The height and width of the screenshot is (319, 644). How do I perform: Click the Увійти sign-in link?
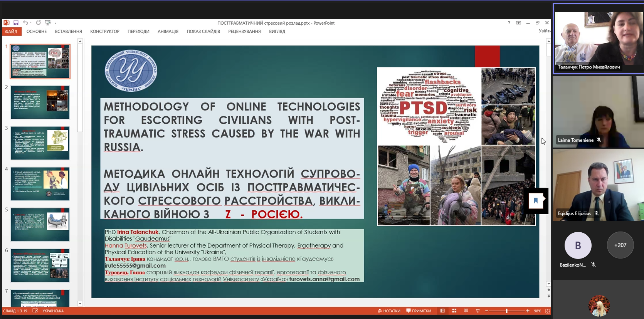545,31
